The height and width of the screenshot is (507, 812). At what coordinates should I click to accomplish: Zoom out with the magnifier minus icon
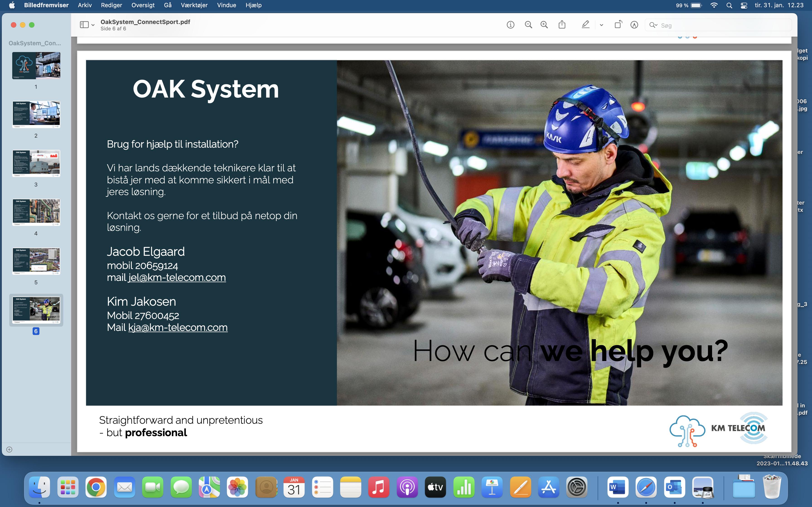[528, 25]
